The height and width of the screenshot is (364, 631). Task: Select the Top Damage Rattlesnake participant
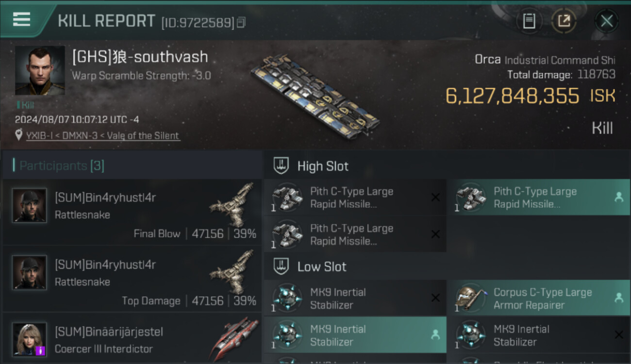(x=132, y=280)
